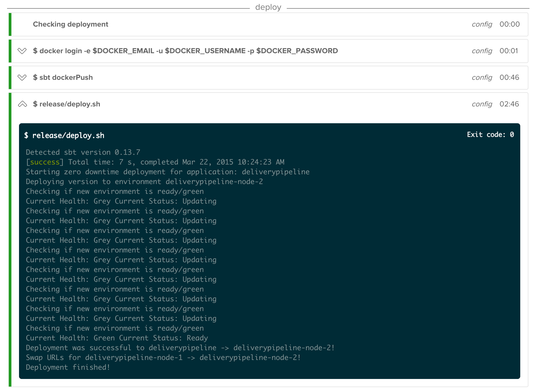Viewport: 536px width, 392px height.
Task: Click the 00:01 duration of docker login
Action: point(509,51)
